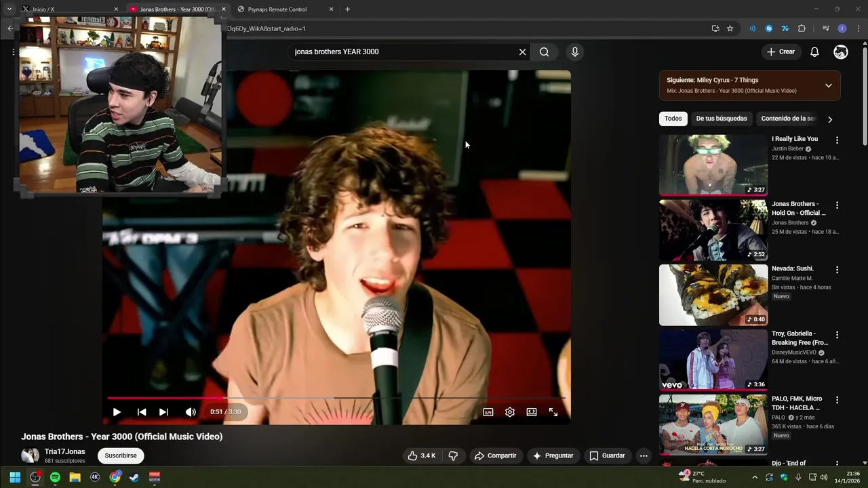Show more filter chips with the arrow
This screenshot has width=868, height=488.
829,119
